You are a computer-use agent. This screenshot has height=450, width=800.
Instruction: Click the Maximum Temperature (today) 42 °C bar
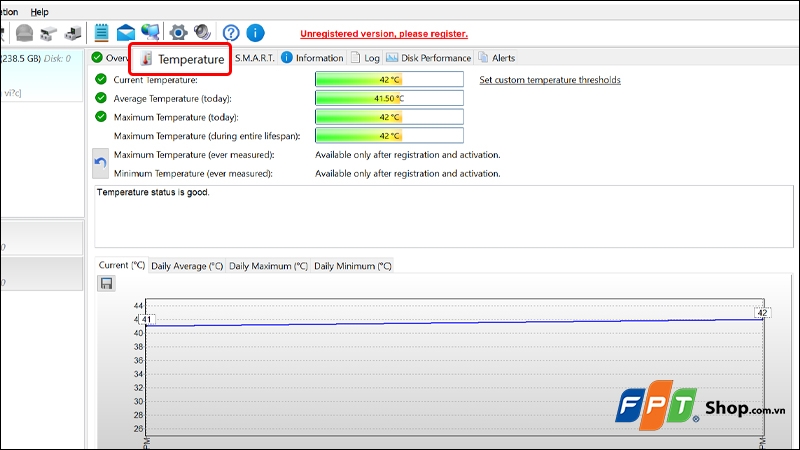(x=389, y=117)
